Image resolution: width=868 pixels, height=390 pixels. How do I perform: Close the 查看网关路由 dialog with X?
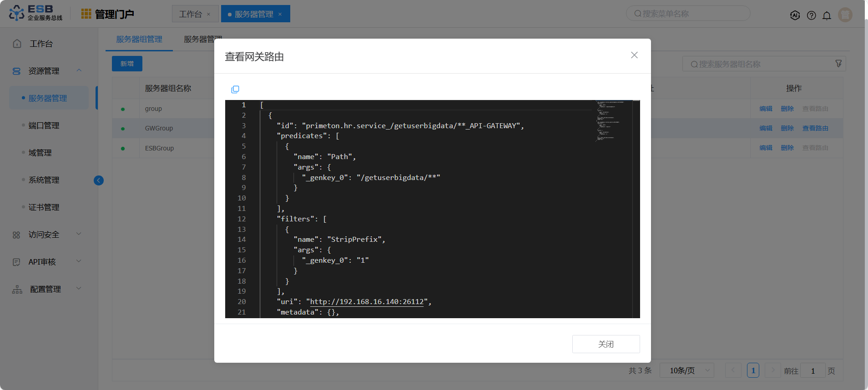[x=634, y=55]
